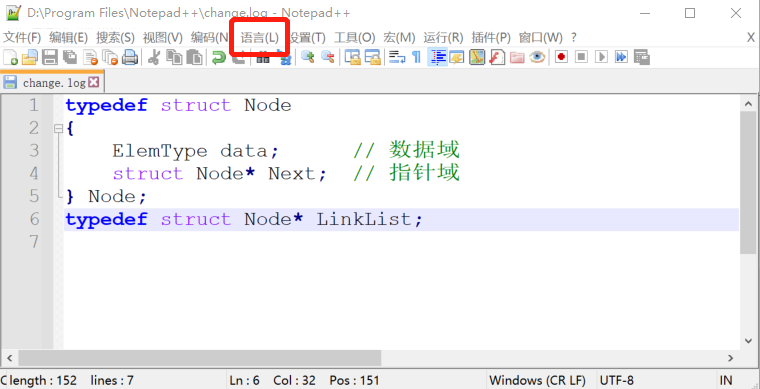Run macro multiple times icon
This screenshot has width=760, height=389.
[621, 57]
